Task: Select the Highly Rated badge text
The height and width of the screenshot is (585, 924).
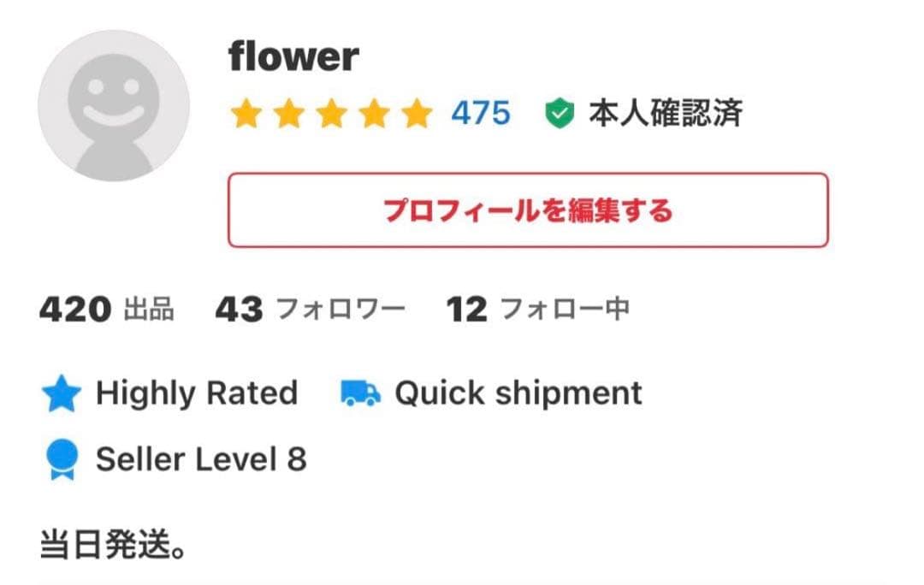Action: [x=197, y=393]
